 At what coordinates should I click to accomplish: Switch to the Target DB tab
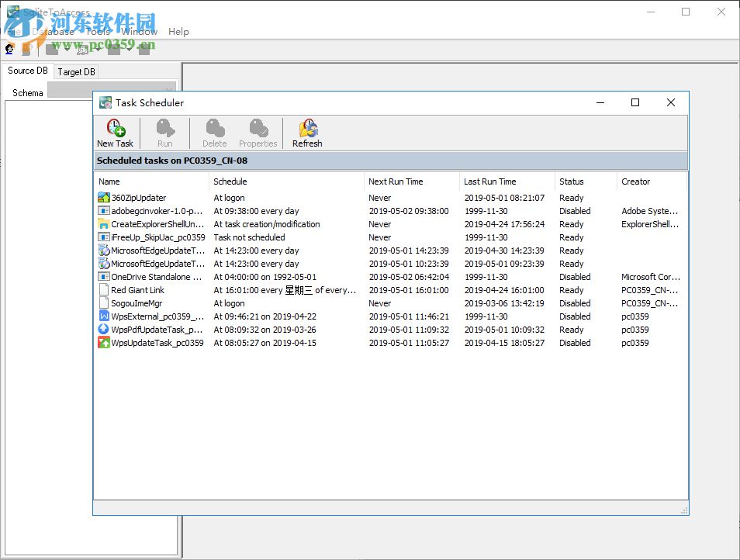click(75, 71)
